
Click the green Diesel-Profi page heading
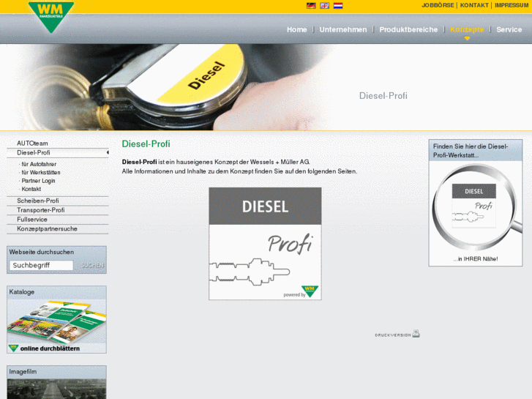pos(146,144)
